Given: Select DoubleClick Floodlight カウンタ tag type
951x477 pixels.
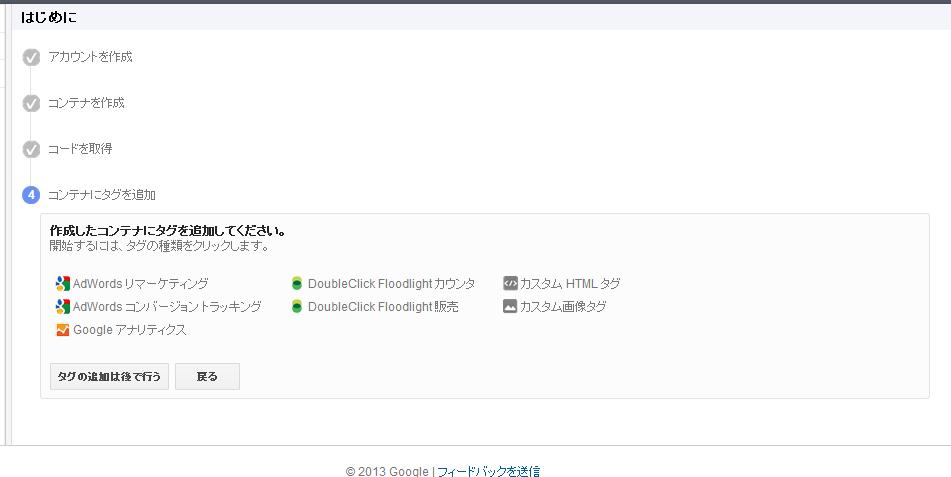Looking at the screenshot, I should tap(392, 283).
